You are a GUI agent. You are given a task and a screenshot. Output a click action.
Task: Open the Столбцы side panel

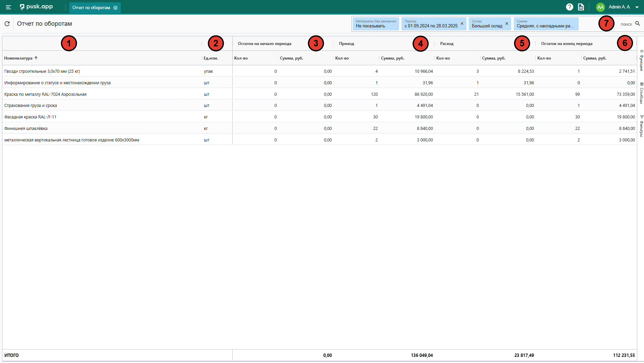[x=641, y=93]
